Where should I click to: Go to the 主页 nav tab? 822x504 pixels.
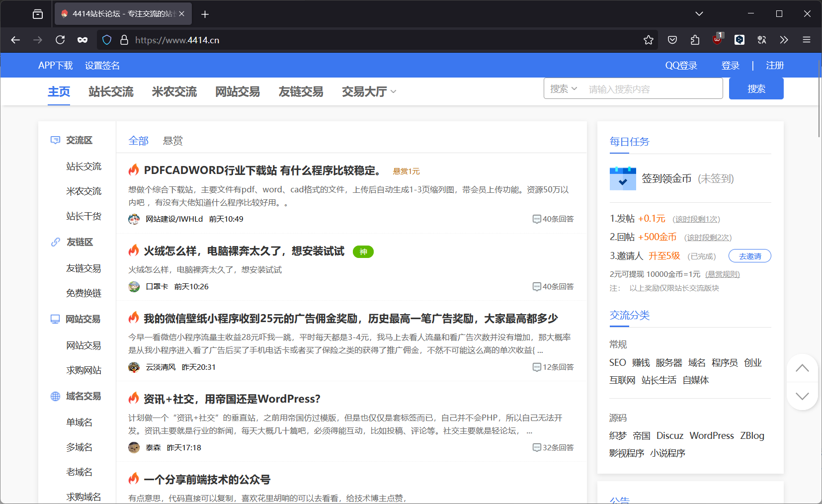pos(59,91)
